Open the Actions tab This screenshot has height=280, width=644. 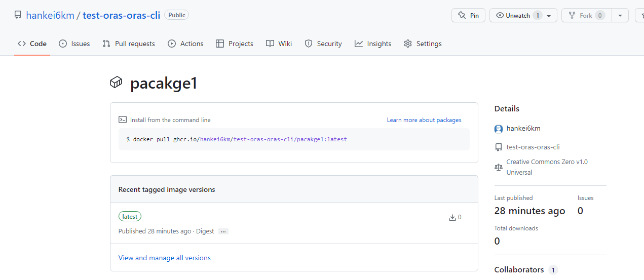185,44
